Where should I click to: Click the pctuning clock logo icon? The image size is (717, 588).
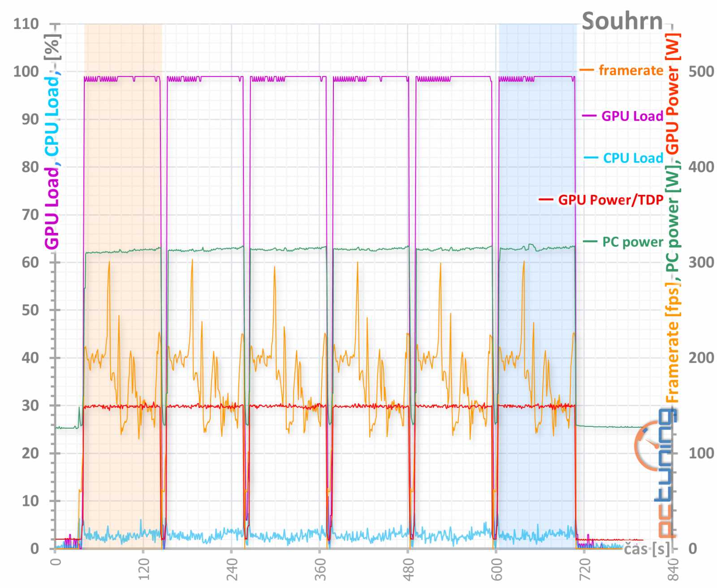click(x=648, y=446)
